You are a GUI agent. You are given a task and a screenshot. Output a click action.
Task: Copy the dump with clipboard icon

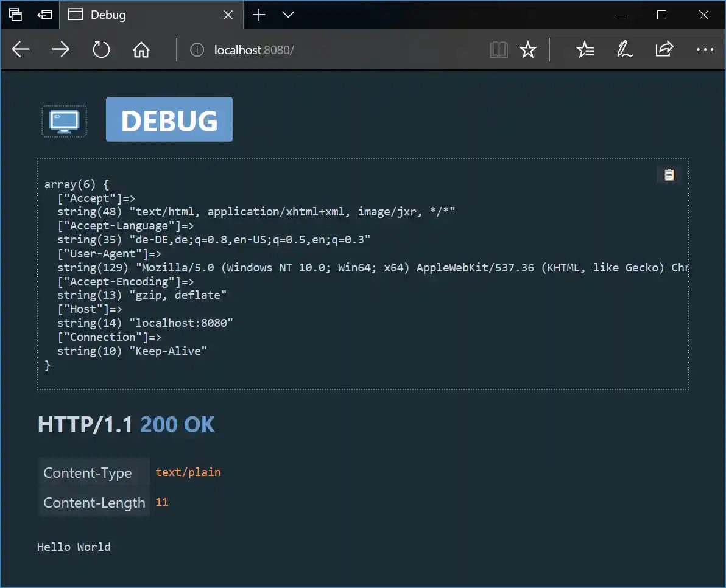669,175
